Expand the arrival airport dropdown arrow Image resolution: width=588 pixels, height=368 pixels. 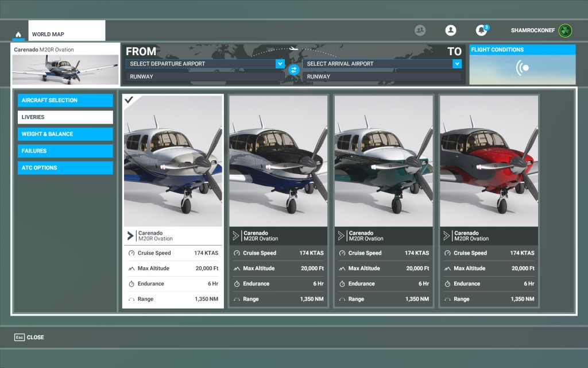click(x=457, y=64)
